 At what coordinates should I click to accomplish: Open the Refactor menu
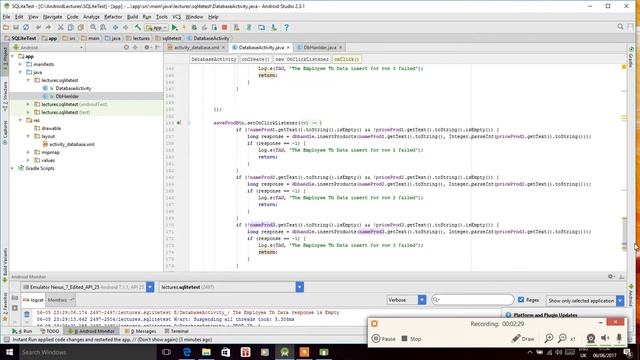coord(113,17)
